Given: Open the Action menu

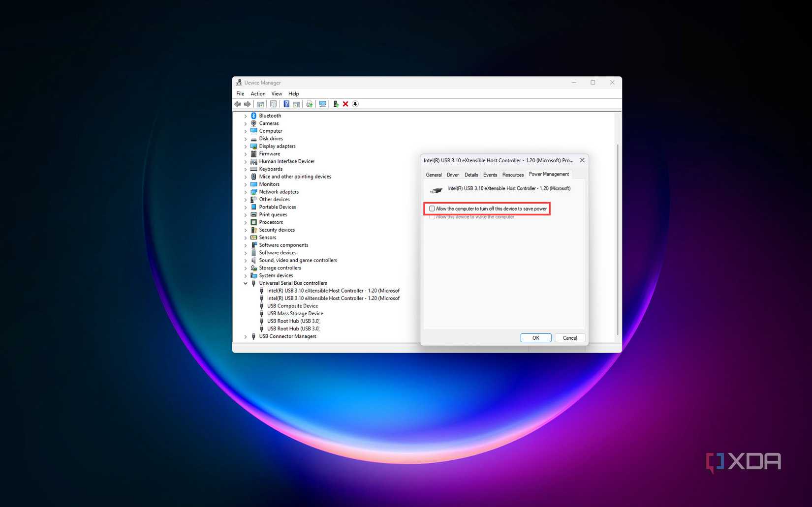Looking at the screenshot, I should point(258,93).
